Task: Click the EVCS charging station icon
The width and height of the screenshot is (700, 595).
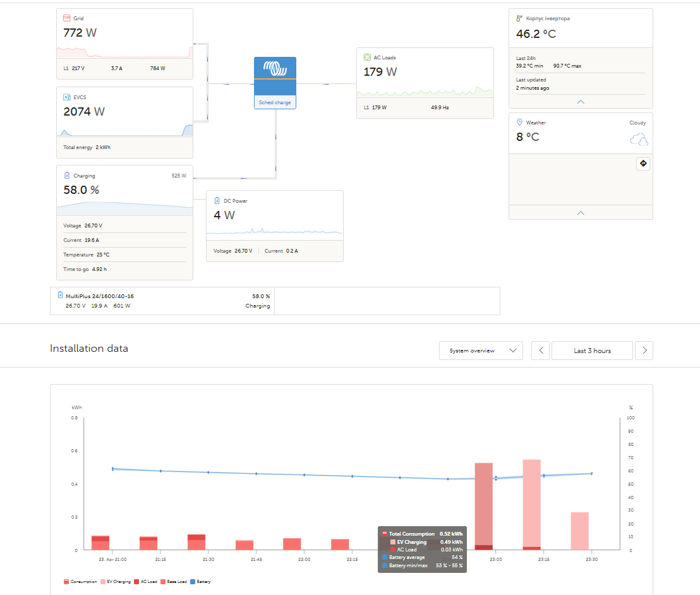Action: click(67, 97)
